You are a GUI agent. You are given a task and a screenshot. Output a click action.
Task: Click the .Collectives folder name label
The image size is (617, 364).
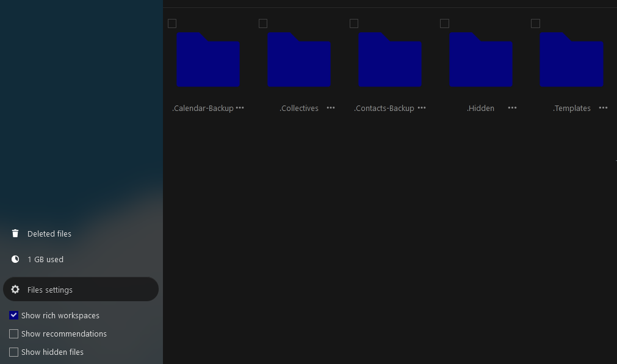click(x=299, y=108)
